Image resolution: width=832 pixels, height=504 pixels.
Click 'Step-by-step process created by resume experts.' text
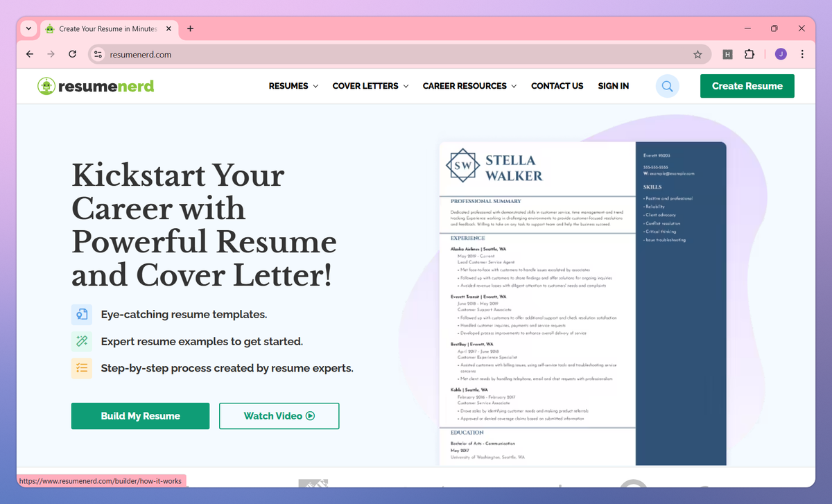click(x=227, y=368)
